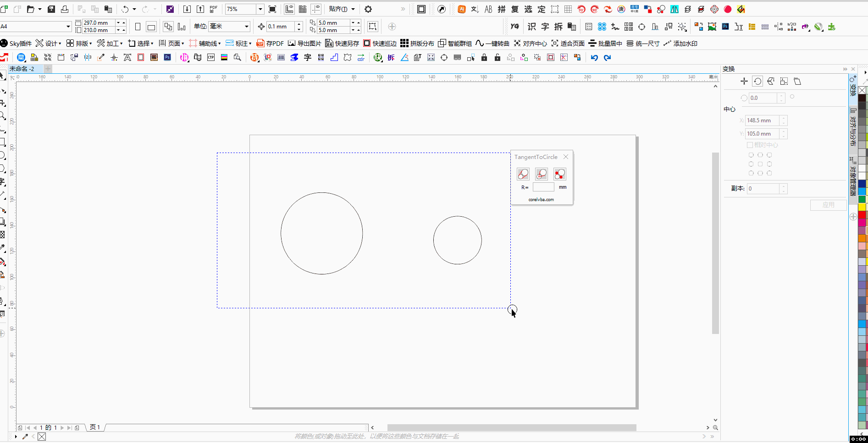Image resolution: width=868 pixels, height=443 pixels.
Task: Click the 存PDF button
Action: (x=270, y=44)
